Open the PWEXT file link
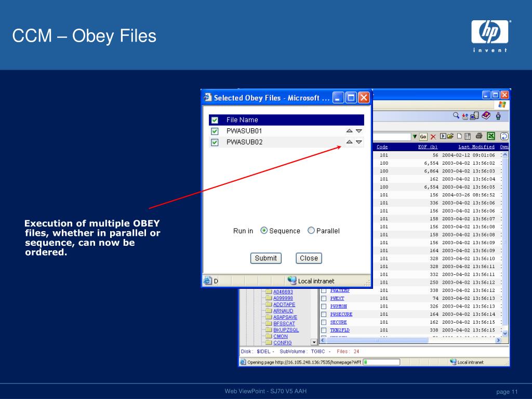This screenshot has height=399, width=532. (x=337, y=299)
